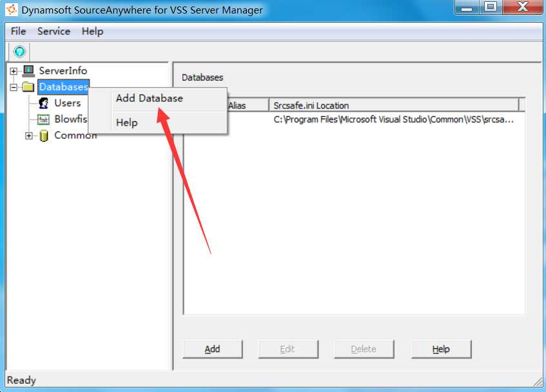The height and width of the screenshot is (392, 546).
Task: Close the Server Manager window
Action: pos(523,7)
